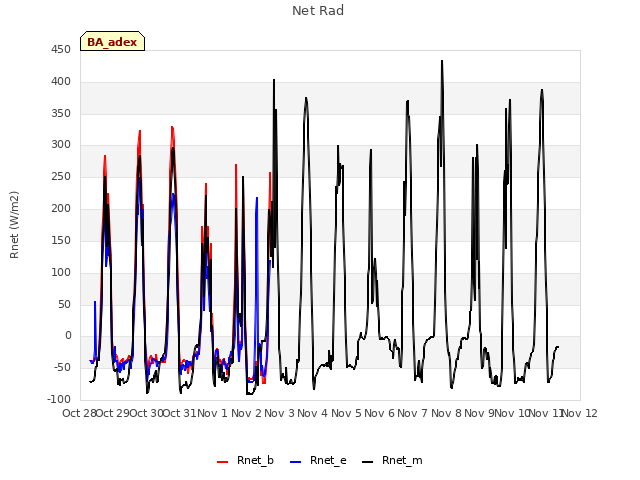640x480 pixels.
Task: Click the red Rnet_b legend swatch
Action: pos(222,462)
